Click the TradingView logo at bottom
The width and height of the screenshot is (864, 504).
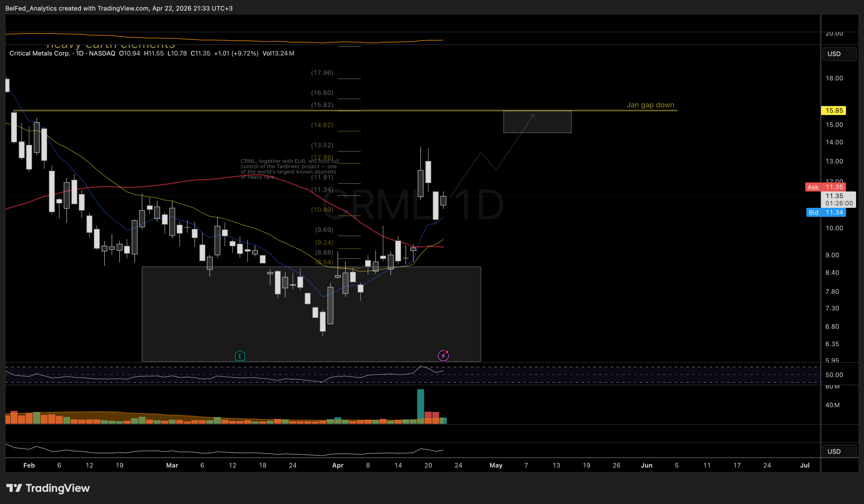coord(48,488)
